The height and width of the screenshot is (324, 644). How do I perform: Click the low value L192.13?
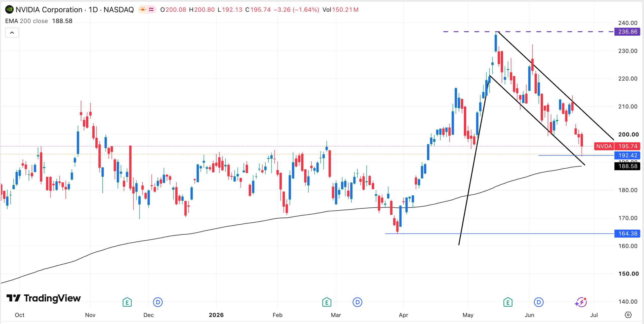click(230, 10)
